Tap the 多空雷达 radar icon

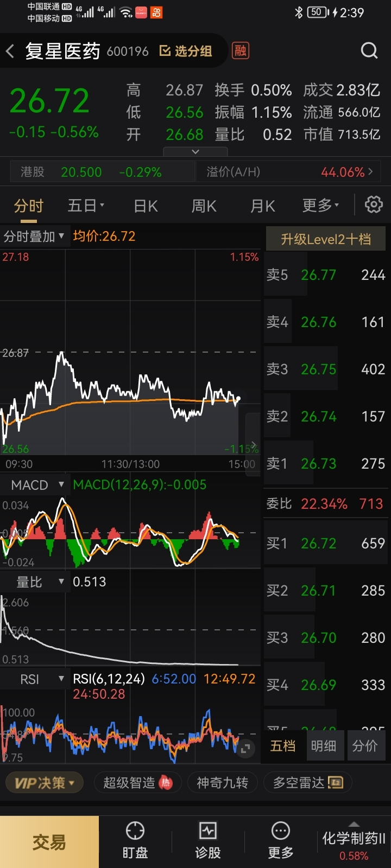coord(336,782)
